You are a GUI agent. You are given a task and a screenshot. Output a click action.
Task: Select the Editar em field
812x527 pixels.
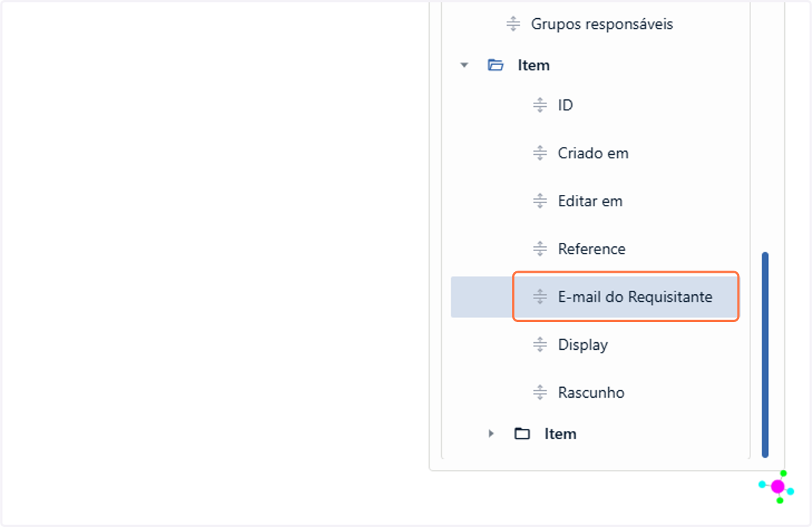tap(590, 201)
